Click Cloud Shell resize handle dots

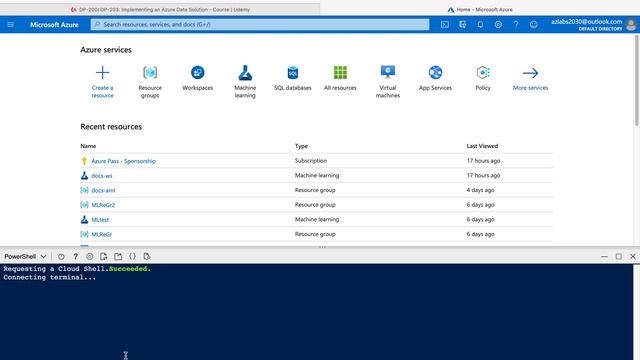322,247
